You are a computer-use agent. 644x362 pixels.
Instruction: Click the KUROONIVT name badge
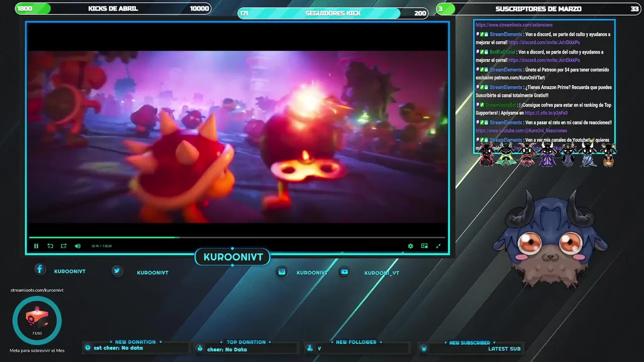233,257
